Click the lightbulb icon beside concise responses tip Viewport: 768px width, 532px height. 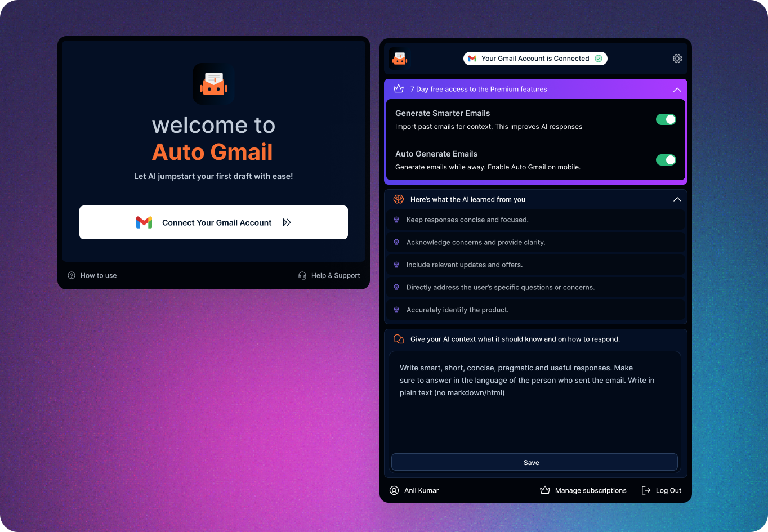pos(397,220)
